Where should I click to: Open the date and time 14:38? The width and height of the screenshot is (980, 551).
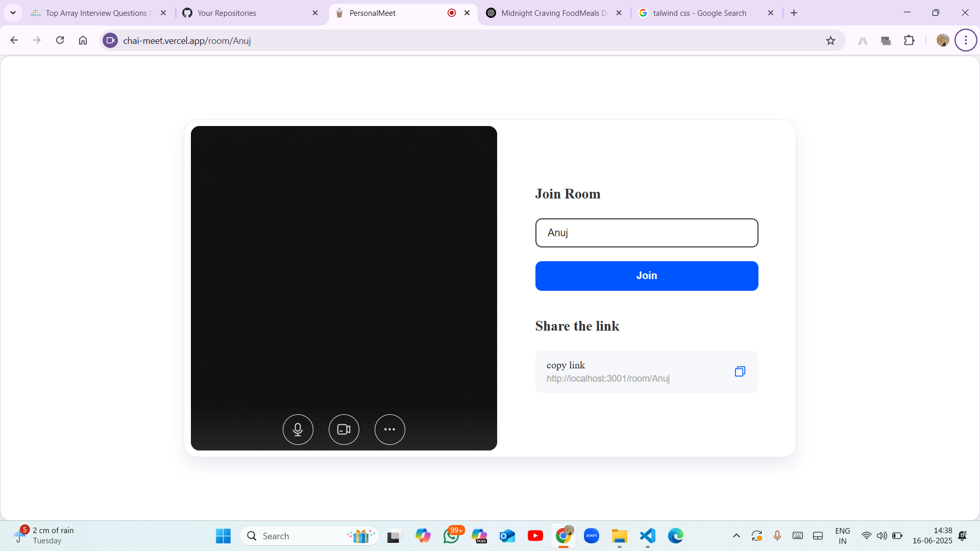coord(933,536)
